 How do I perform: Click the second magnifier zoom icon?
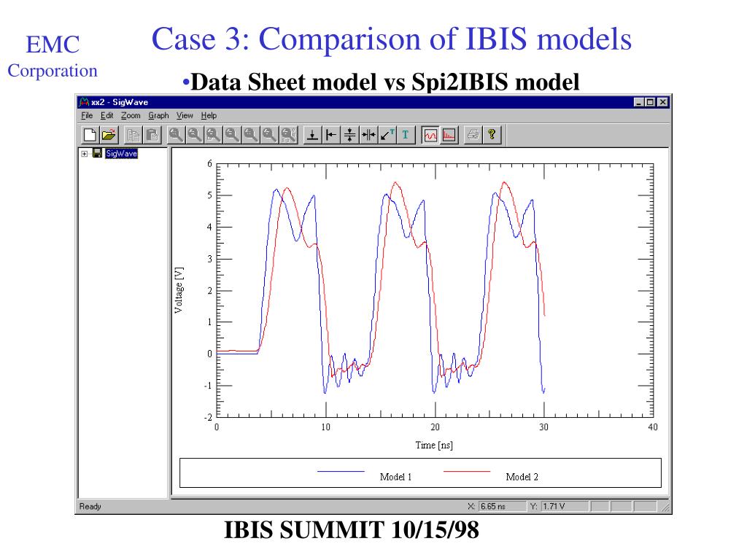195,135
